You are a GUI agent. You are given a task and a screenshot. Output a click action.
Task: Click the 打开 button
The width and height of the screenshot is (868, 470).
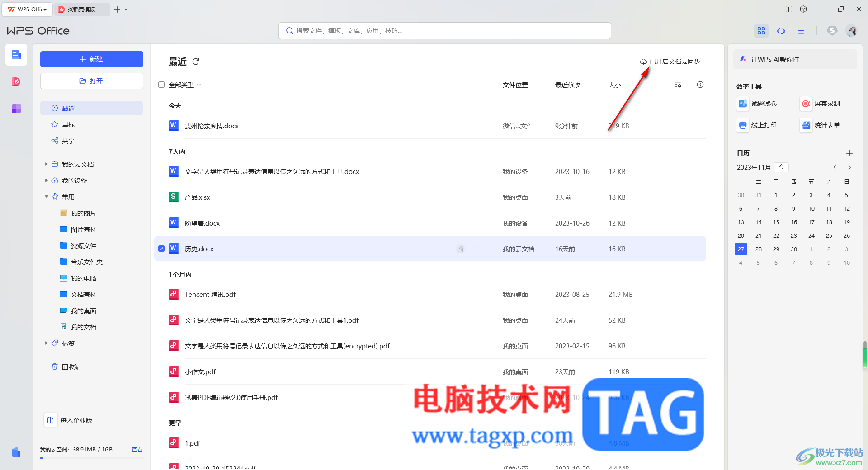[x=91, y=81]
